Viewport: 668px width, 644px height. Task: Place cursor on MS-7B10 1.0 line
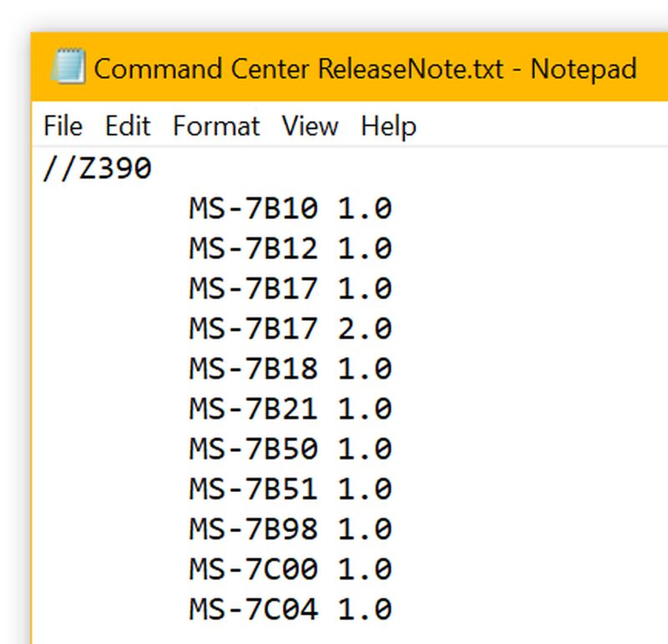pyautogui.click(x=291, y=208)
